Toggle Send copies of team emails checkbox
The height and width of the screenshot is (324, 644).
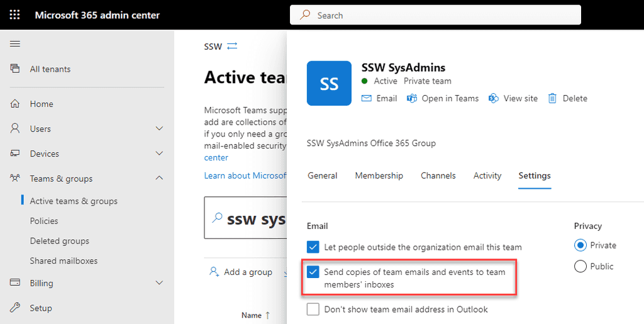click(x=313, y=272)
